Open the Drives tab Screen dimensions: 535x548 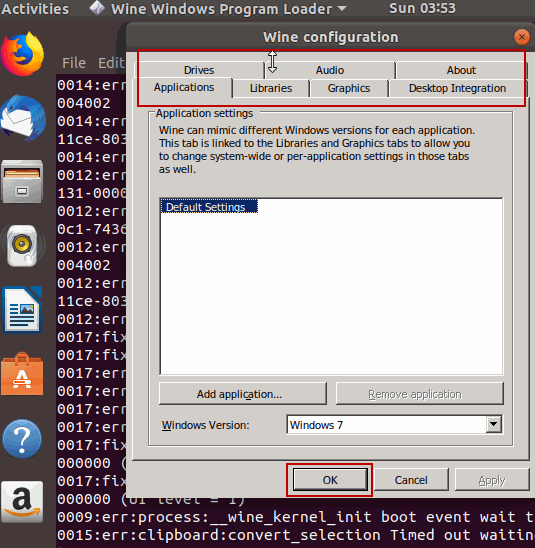199,70
